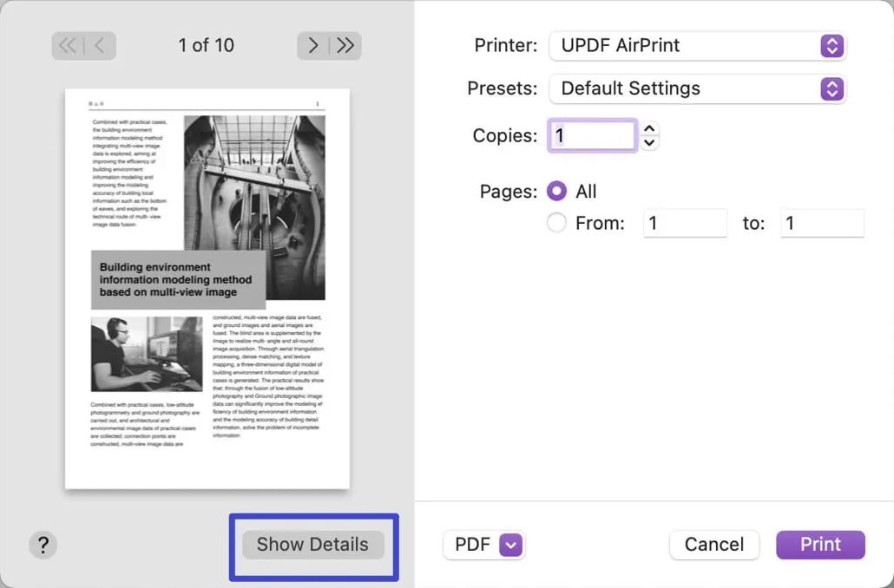894x588 pixels.
Task: Advance to the next preview page
Action: click(313, 46)
